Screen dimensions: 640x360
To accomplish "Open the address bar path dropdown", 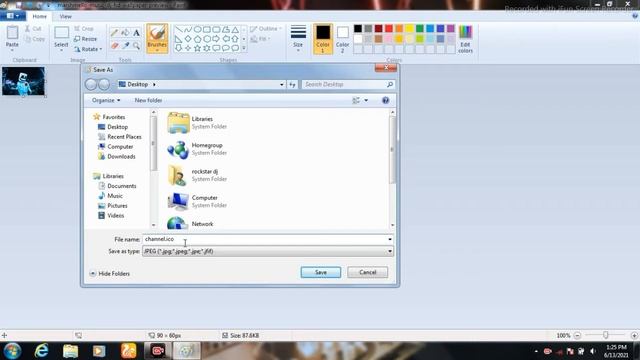I will pos(282,84).
